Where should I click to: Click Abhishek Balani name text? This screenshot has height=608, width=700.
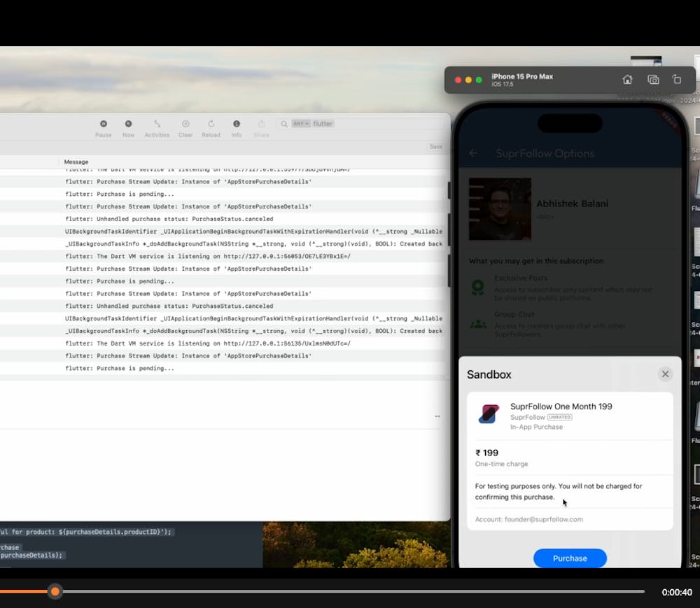572,204
